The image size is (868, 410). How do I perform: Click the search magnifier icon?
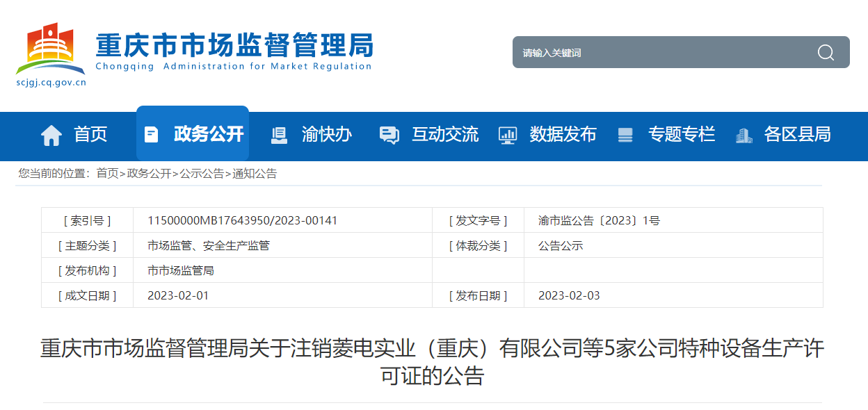click(x=826, y=53)
